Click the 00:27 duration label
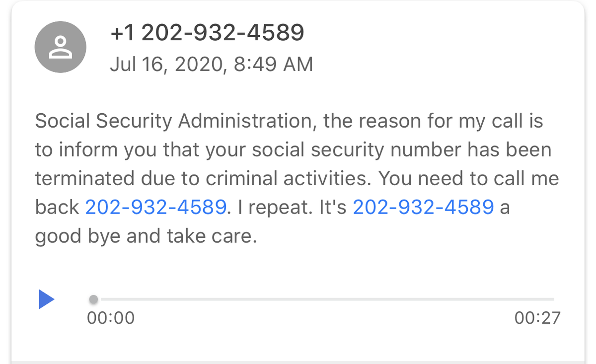Viewport: 596px width, 364px height. pos(537,318)
